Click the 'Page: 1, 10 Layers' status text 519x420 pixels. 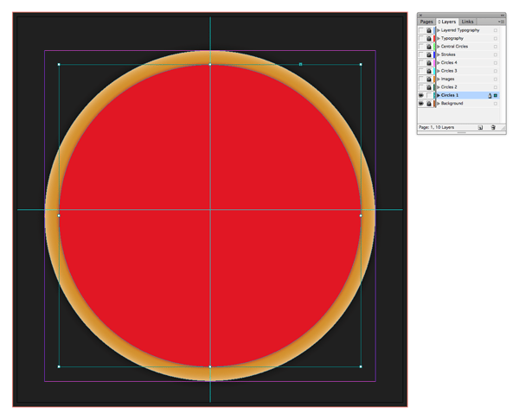pos(436,127)
